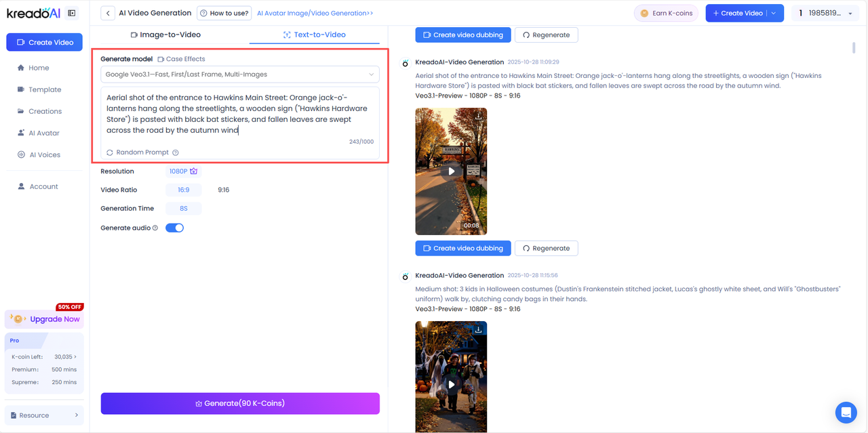The image size is (868, 433).
Task: Select the 16:9 video ratio
Action: (x=183, y=190)
